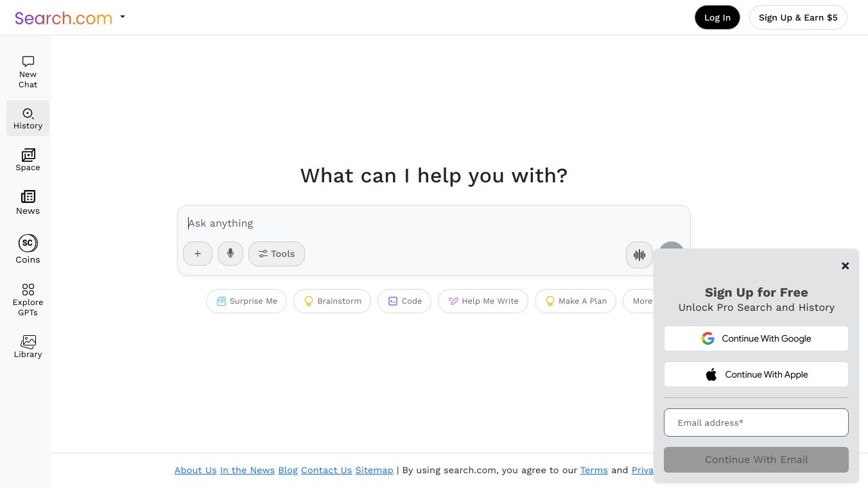The width and height of the screenshot is (868, 488).
Task: Select the Brainstorm suggestion chip
Action: (x=332, y=301)
